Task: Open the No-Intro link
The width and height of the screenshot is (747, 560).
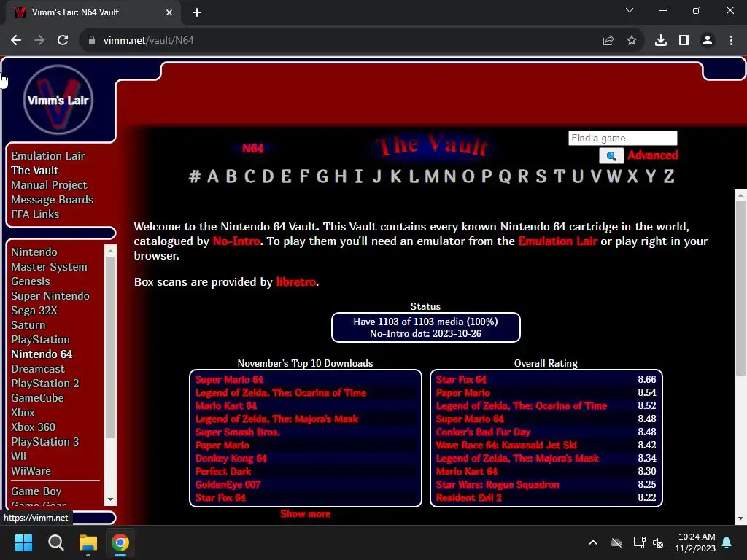Action: (x=236, y=241)
